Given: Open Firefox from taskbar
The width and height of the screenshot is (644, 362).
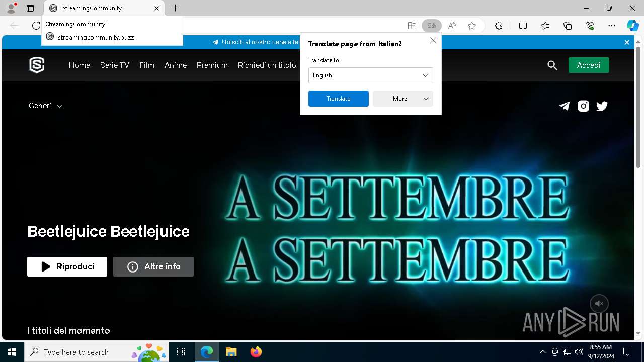Looking at the screenshot, I should 256,352.
